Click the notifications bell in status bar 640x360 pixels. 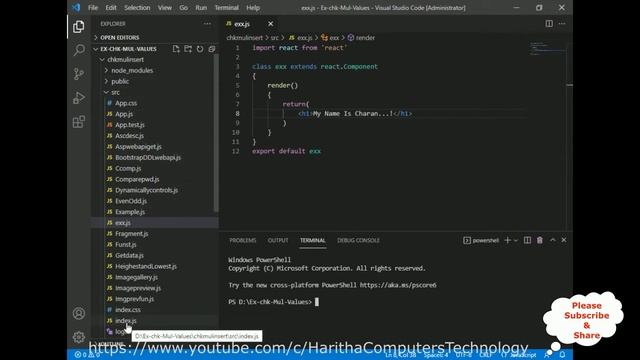(x=562, y=355)
